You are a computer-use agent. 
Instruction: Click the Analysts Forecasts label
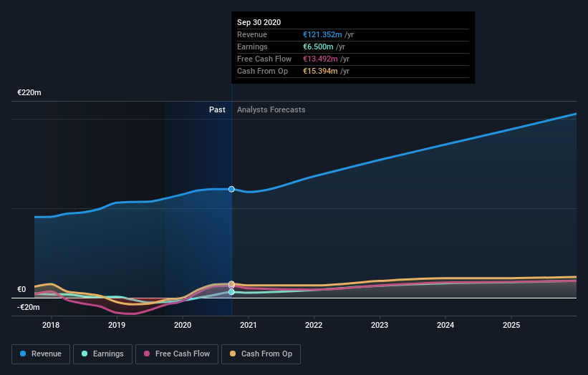point(271,109)
